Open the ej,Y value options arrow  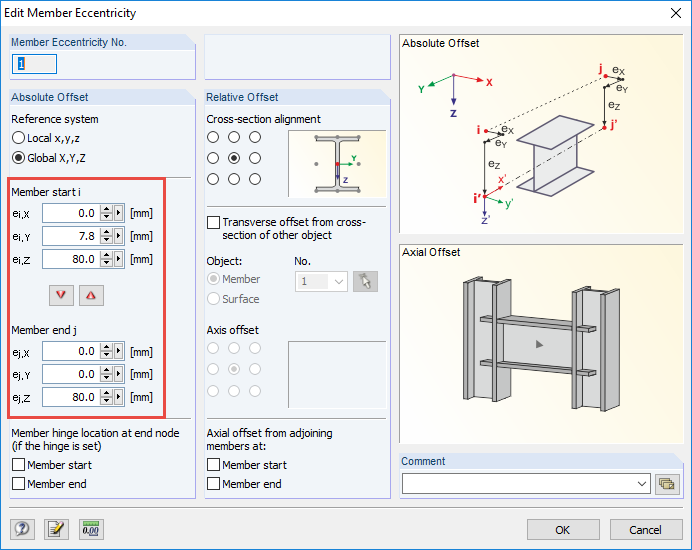point(118,374)
